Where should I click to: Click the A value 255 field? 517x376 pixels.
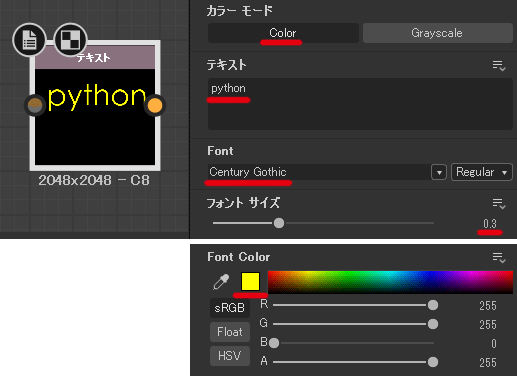[x=488, y=363]
